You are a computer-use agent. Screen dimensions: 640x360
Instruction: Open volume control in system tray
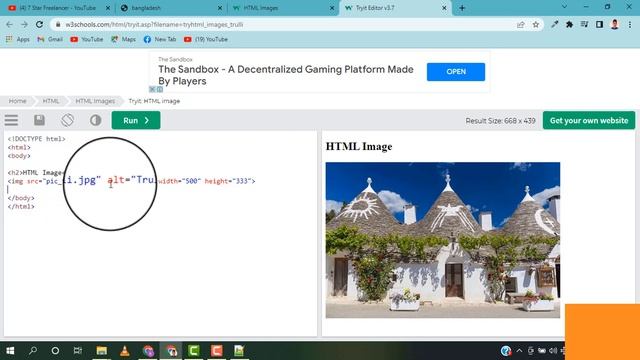click(x=553, y=351)
